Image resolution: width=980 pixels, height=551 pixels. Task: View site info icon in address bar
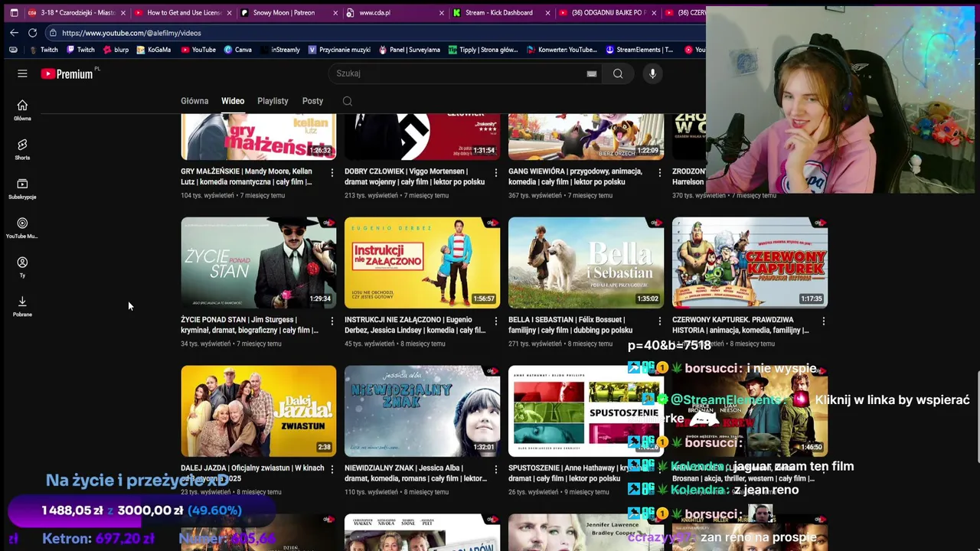(x=52, y=33)
